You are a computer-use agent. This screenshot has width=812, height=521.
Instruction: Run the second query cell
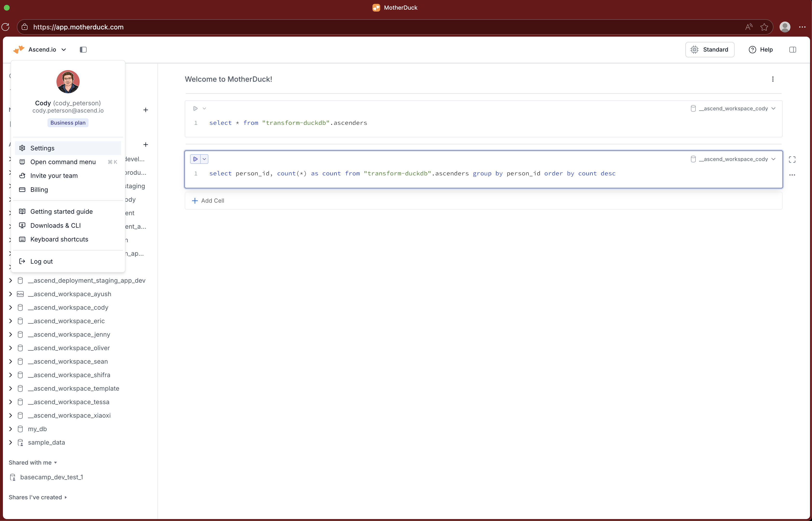tap(195, 159)
